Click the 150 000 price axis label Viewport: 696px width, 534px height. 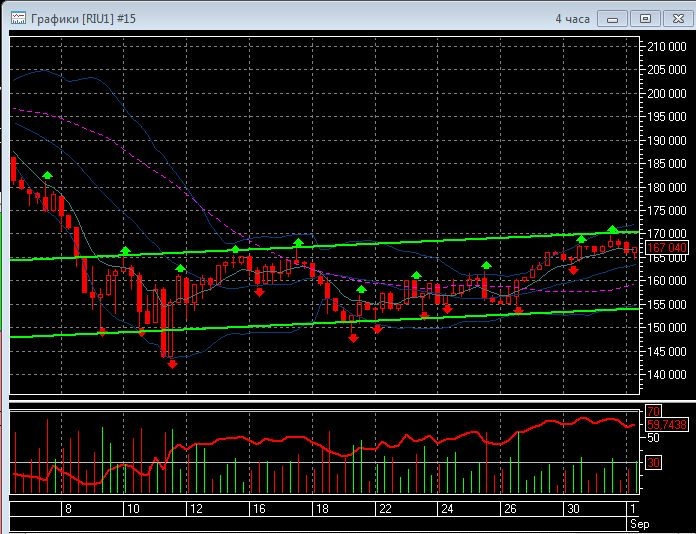666,328
